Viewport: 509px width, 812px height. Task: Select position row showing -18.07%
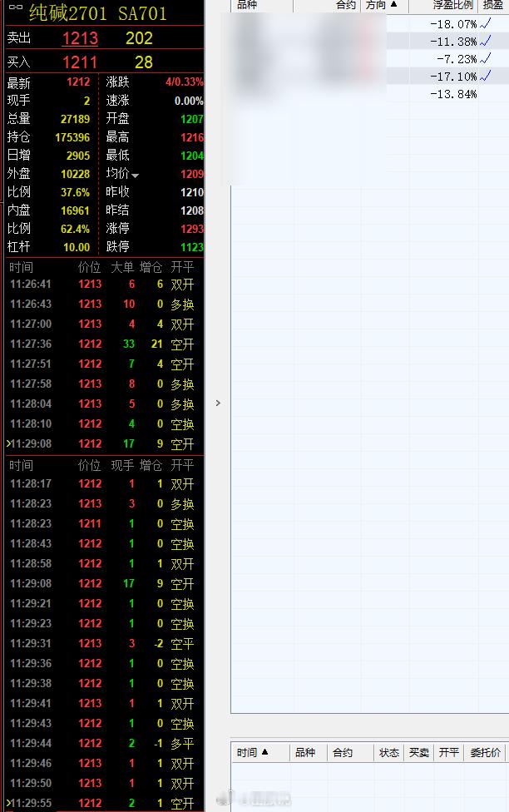[x=370, y=23]
